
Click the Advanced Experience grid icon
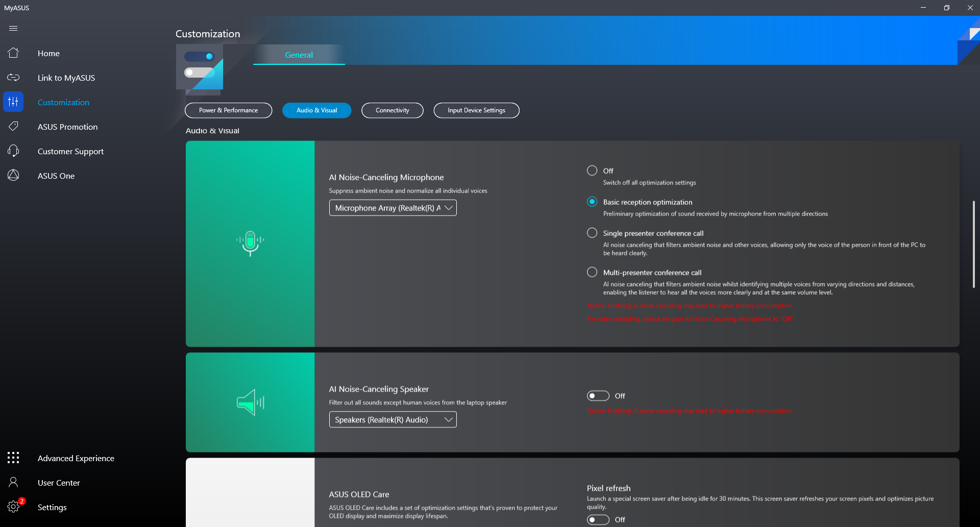(x=13, y=458)
